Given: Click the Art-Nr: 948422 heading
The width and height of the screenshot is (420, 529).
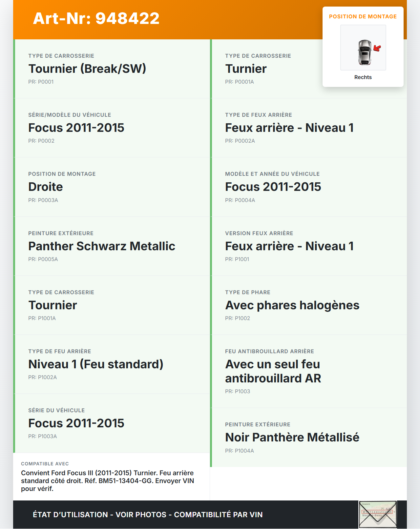Looking at the screenshot, I should click(96, 18).
